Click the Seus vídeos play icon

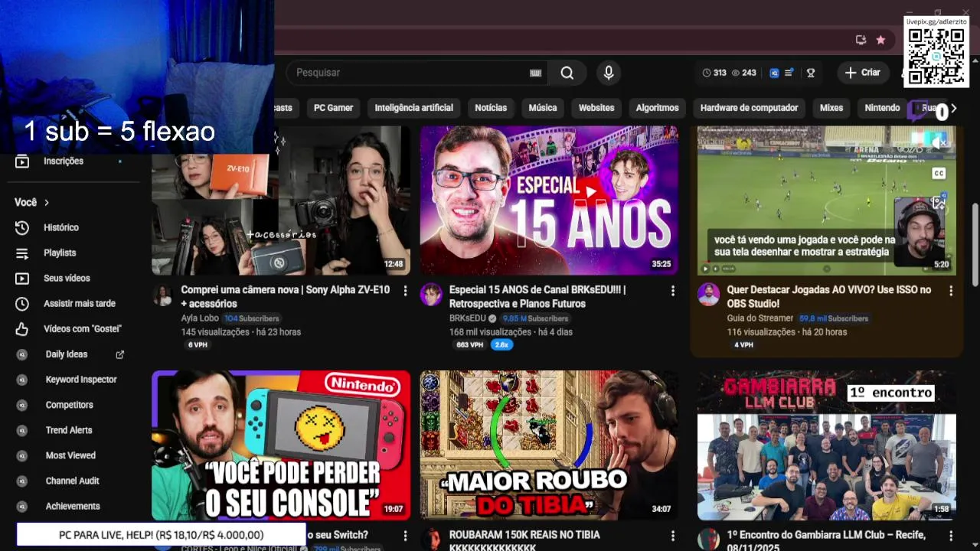click(x=22, y=279)
